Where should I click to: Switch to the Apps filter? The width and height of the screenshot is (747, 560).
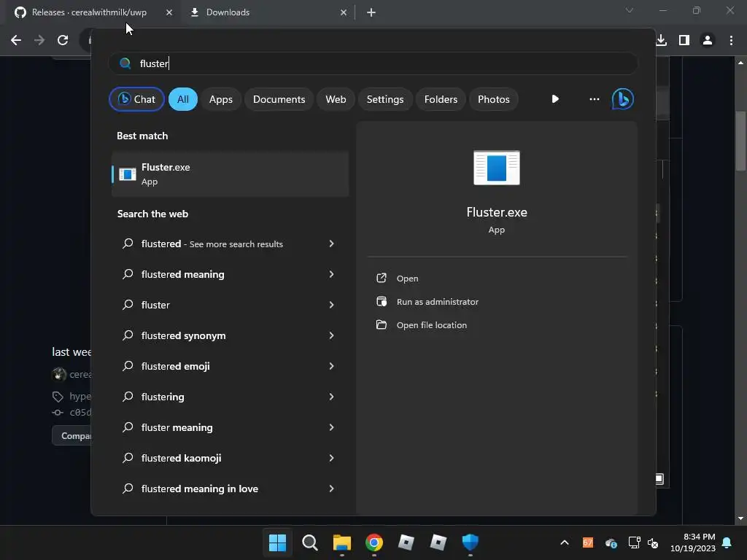(x=221, y=99)
